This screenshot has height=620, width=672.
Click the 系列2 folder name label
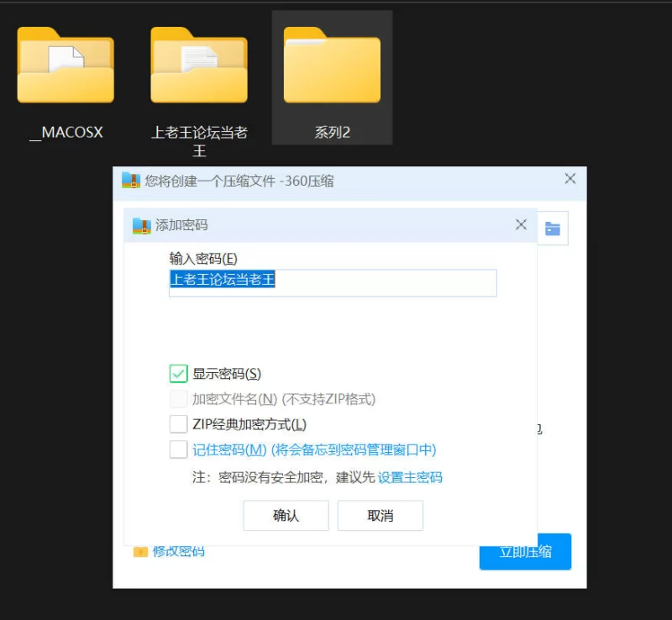pyautogui.click(x=332, y=133)
